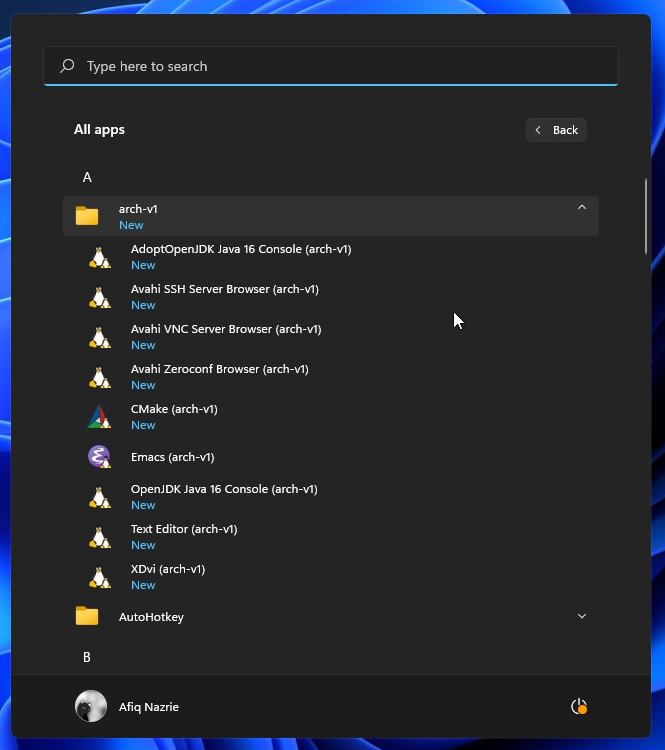665x750 pixels.
Task: Click the AdoptOpenJDK Java 16 Console penguin icon
Action: click(100, 257)
